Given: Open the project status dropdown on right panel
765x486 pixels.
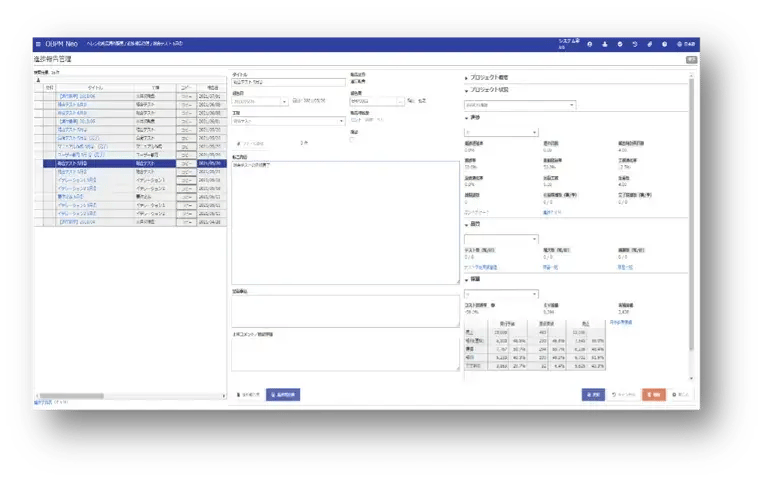Looking at the screenshot, I should pyautogui.click(x=520, y=104).
